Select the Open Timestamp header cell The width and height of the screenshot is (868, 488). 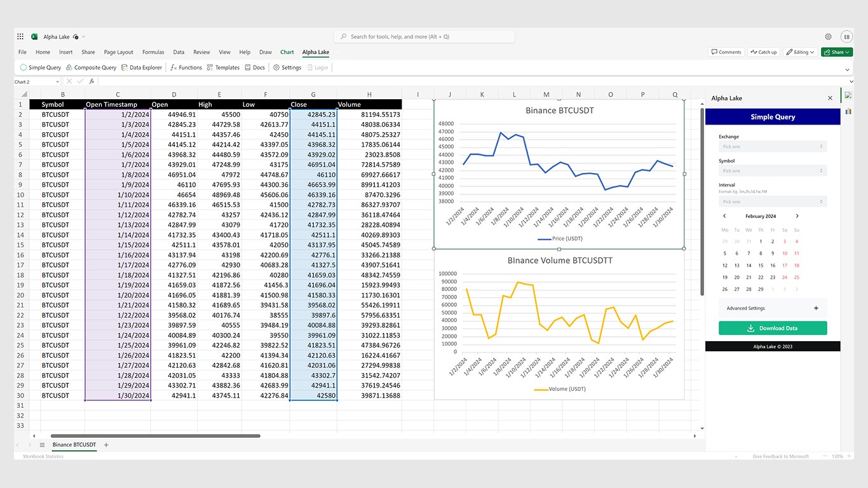[x=118, y=104]
